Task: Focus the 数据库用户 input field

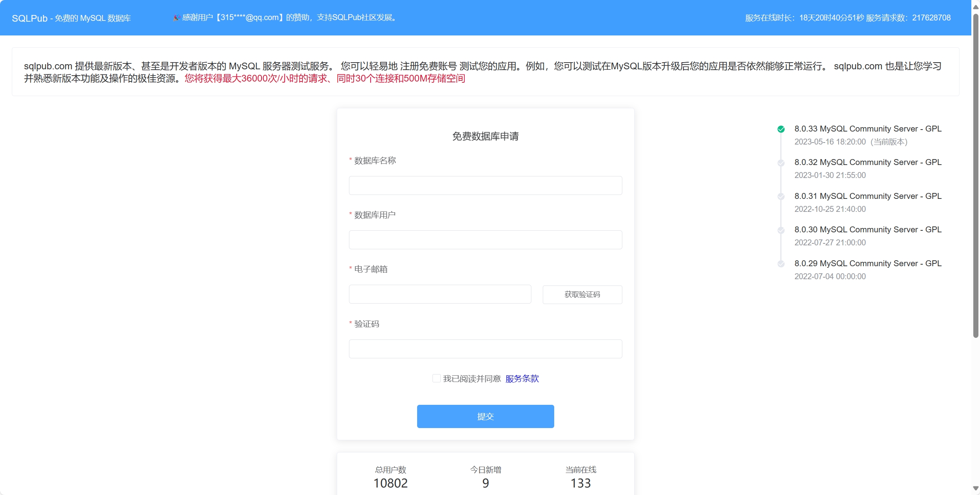Action: [485, 240]
